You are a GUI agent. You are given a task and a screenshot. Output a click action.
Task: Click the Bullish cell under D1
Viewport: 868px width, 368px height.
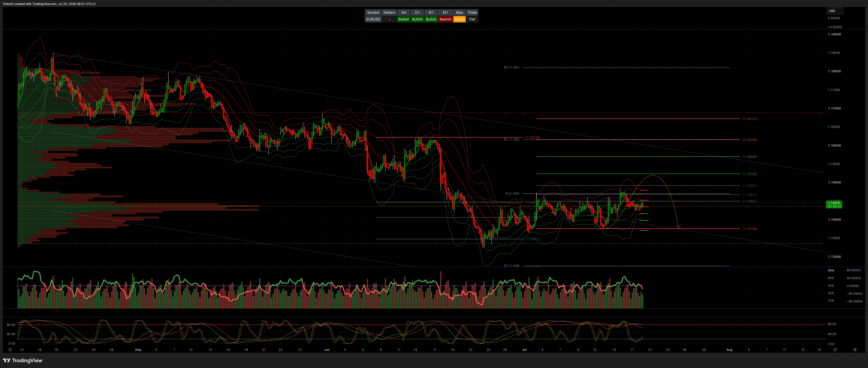click(417, 19)
